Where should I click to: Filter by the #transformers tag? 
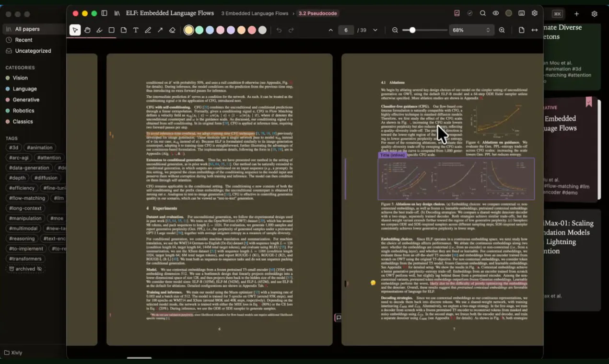[x=26, y=259]
